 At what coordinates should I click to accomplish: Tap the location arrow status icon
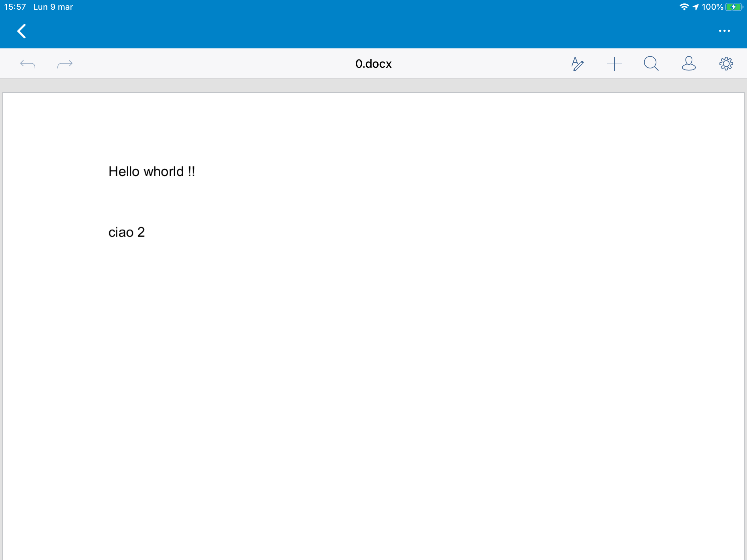click(x=695, y=7)
